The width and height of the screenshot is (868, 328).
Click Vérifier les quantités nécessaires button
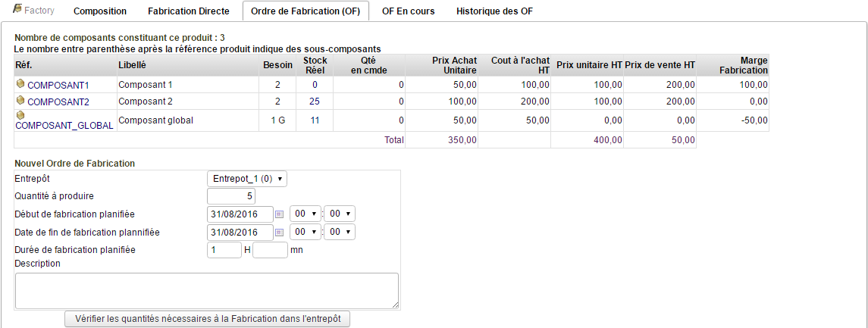pyautogui.click(x=208, y=319)
